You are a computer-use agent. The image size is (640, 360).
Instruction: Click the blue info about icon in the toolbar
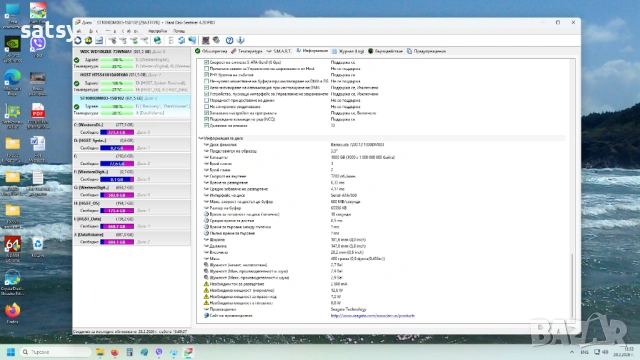[x=240, y=40]
